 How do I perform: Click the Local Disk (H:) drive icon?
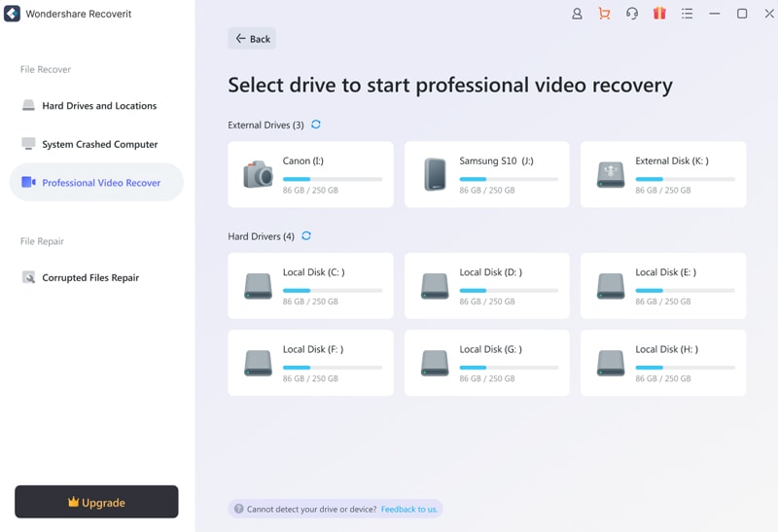(611, 363)
